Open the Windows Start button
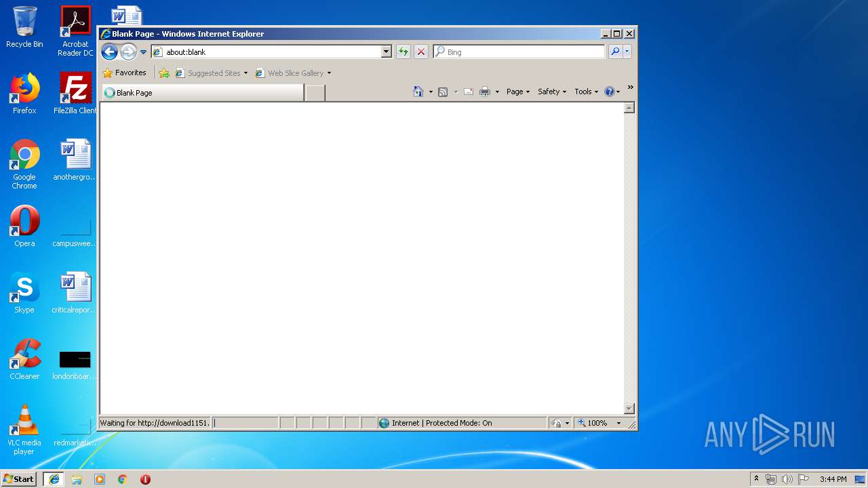868x488 pixels. [x=19, y=479]
